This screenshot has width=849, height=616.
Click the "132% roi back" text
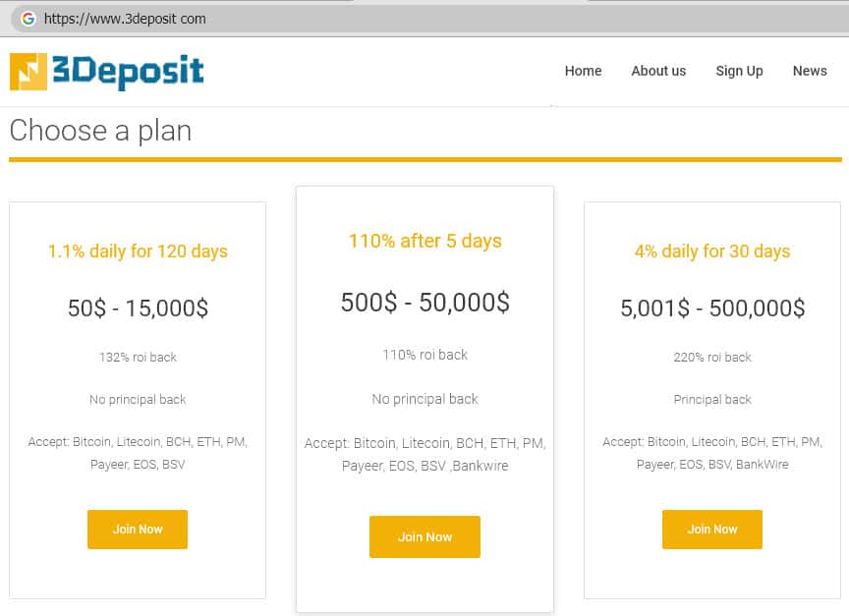point(138,358)
